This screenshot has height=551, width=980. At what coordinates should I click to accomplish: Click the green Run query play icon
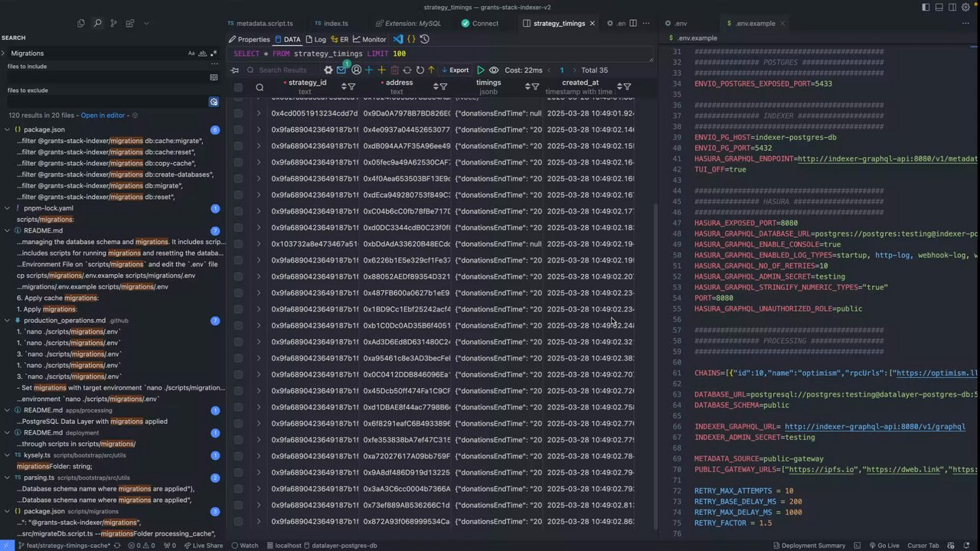pos(481,70)
